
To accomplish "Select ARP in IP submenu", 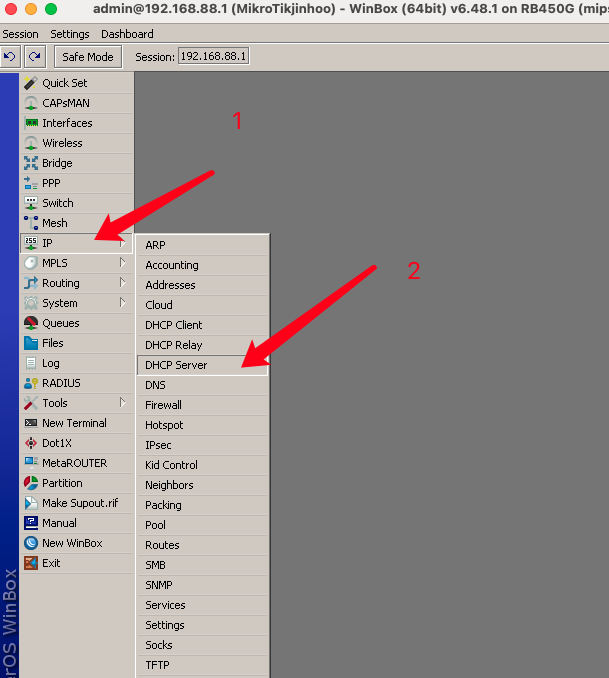I will tap(202, 245).
